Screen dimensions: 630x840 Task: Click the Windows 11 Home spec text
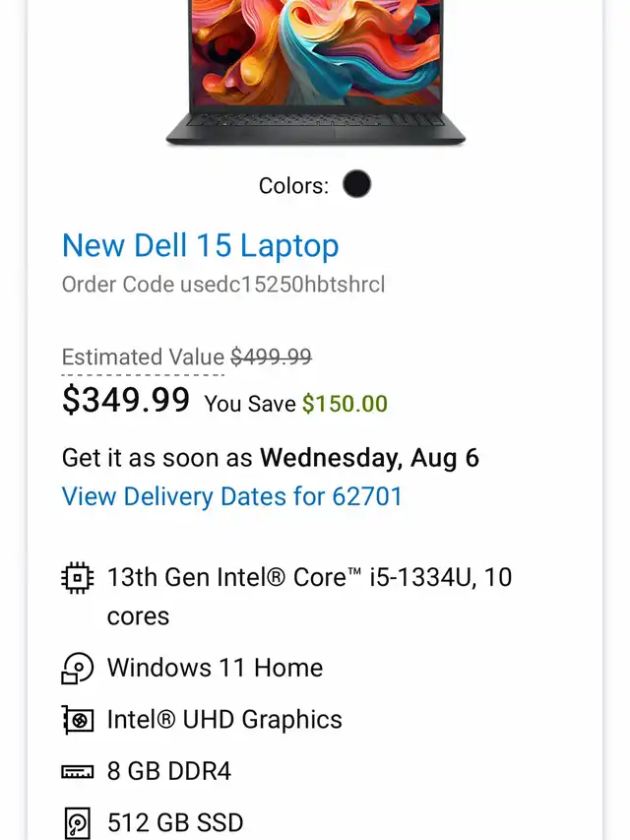click(215, 668)
